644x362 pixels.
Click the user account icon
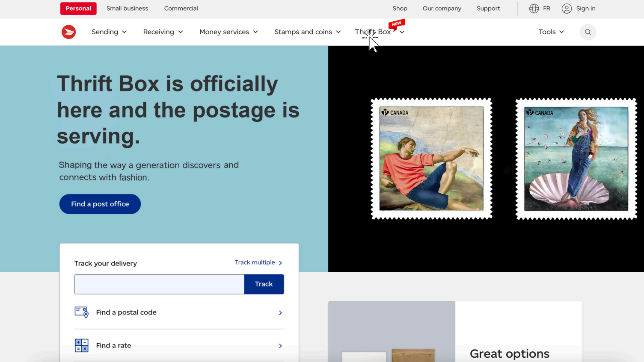[567, 9]
